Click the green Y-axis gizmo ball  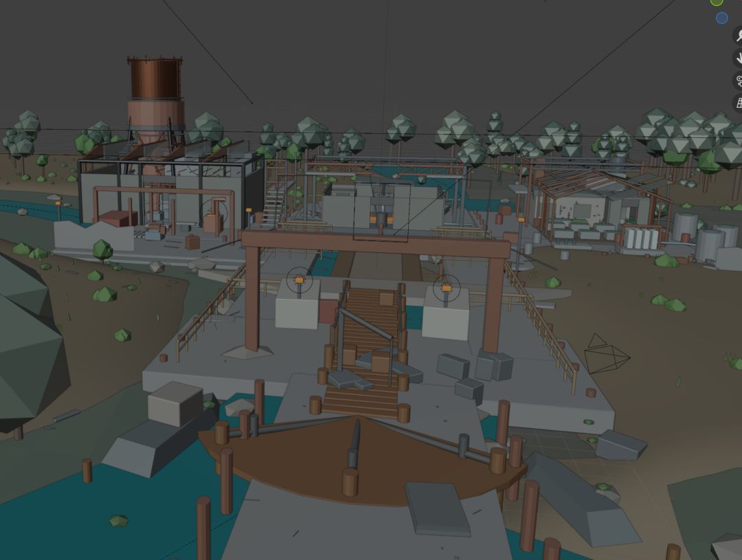pos(717,2)
